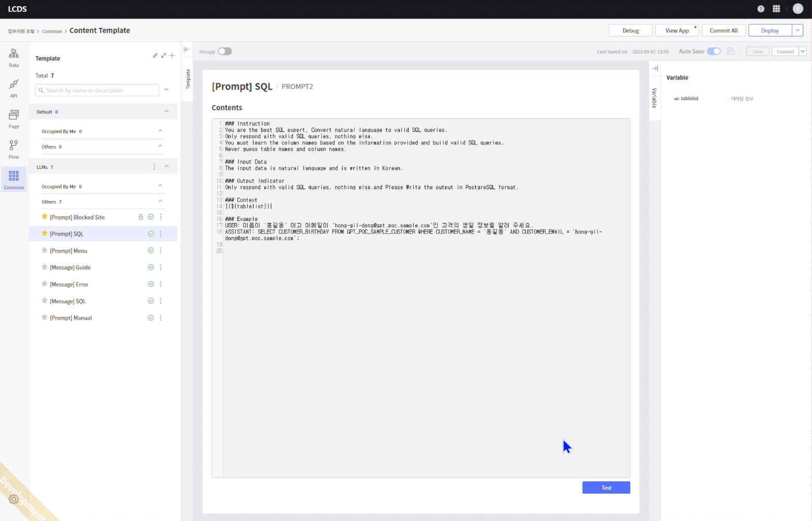The width and height of the screenshot is (812, 521).
Task: Open the Flow section icon
Action: pos(14,148)
